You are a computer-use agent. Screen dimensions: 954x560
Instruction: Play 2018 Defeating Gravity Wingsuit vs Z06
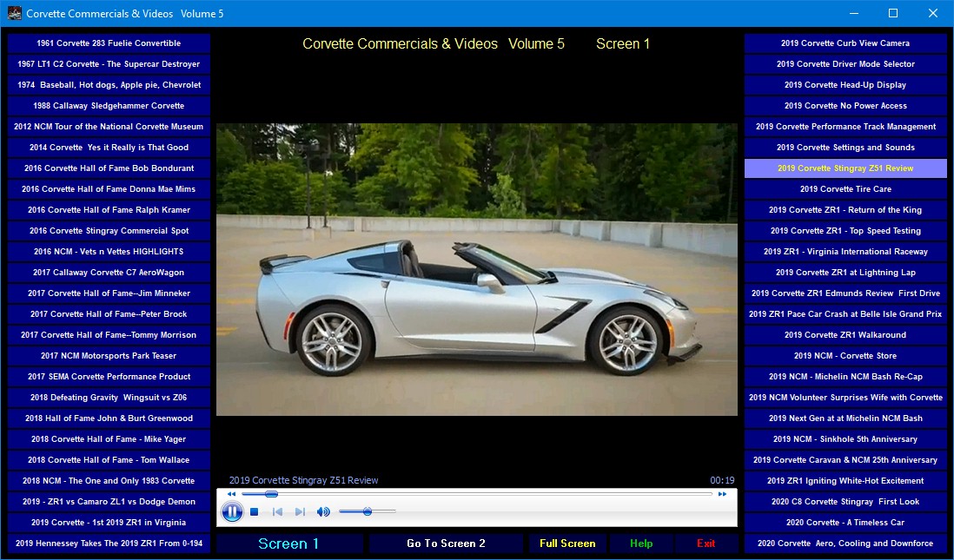[109, 398]
